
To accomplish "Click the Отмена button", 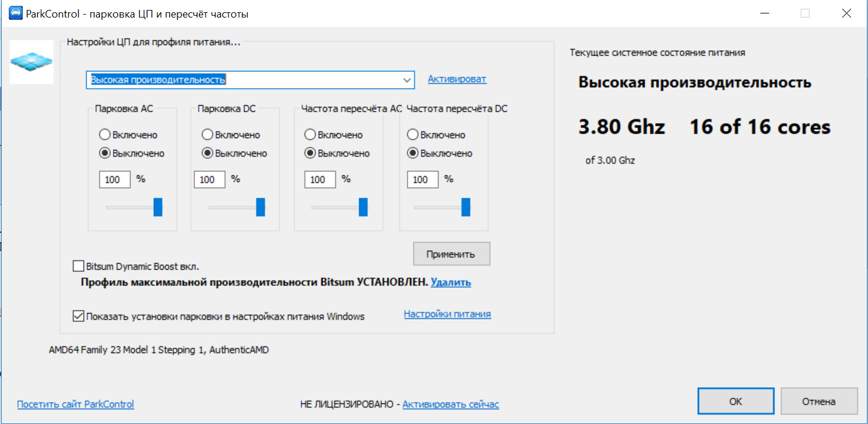I will 819,401.
